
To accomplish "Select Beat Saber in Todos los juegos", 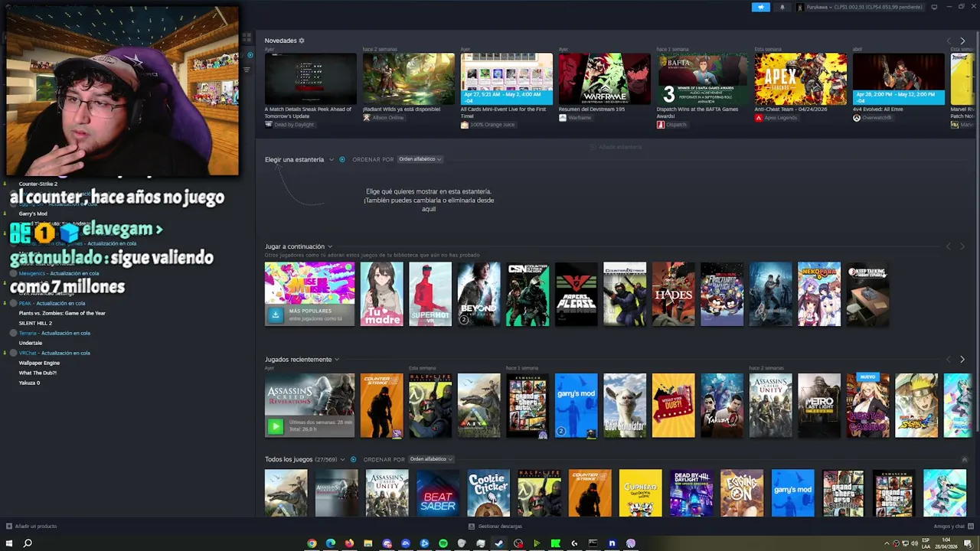I will point(438,493).
